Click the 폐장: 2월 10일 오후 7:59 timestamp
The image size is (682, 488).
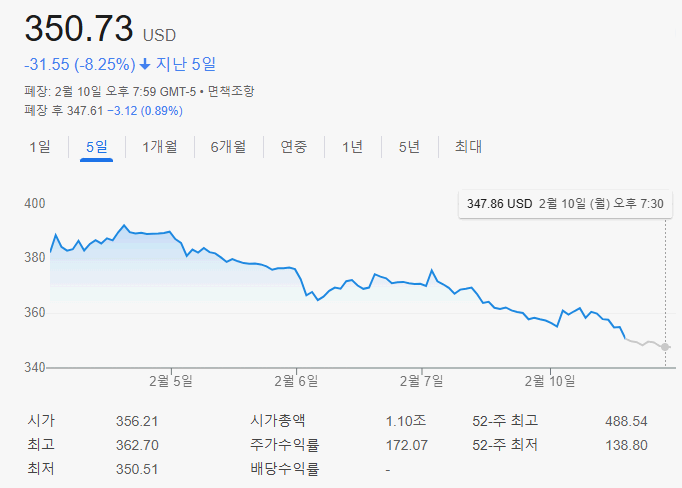pos(110,91)
